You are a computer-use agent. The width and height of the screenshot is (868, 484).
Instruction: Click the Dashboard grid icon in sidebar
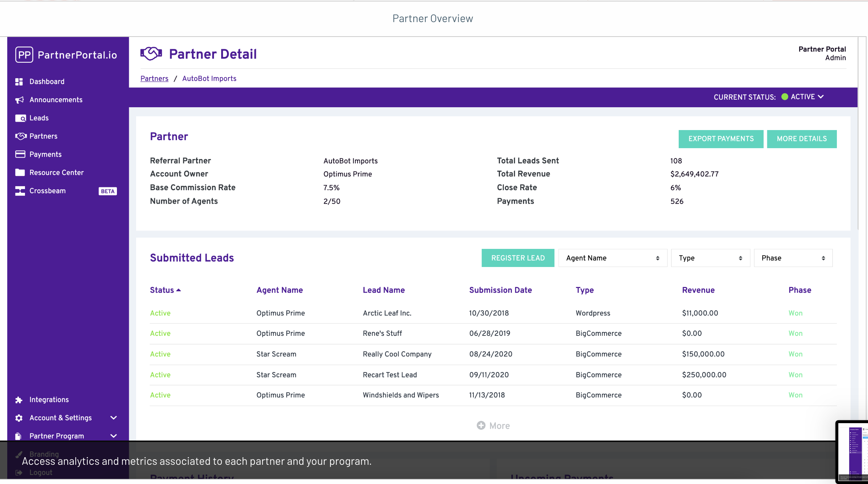click(19, 82)
